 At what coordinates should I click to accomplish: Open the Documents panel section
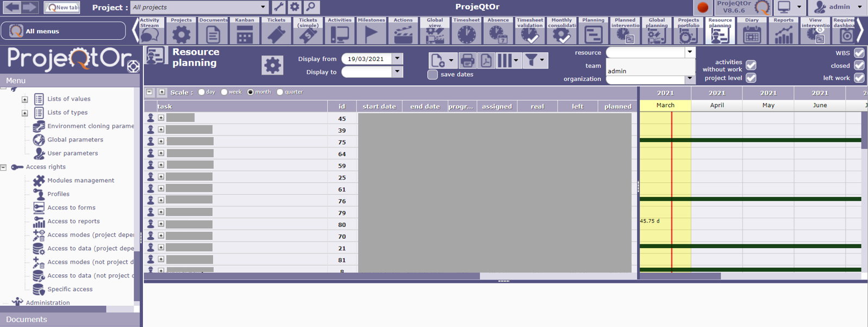(70, 319)
